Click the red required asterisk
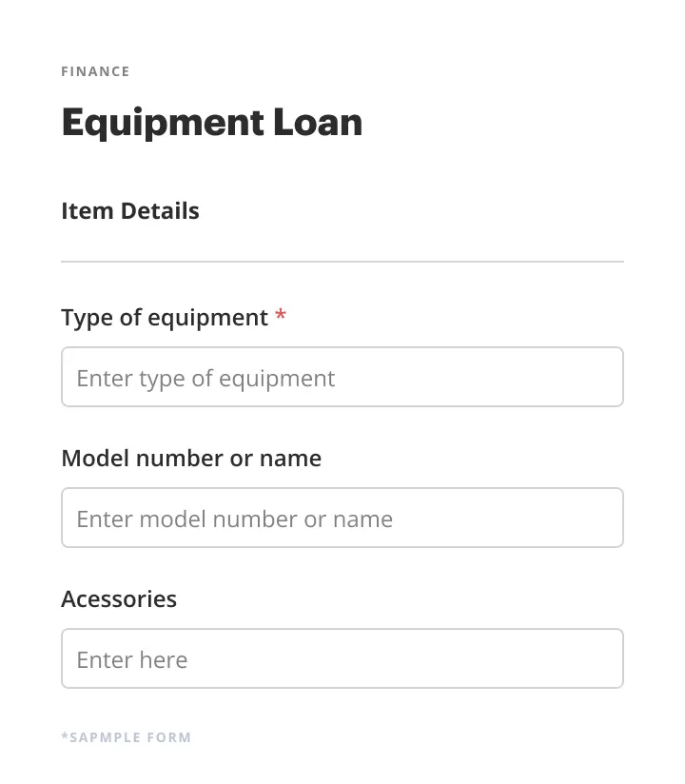685x784 pixels. click(x=281, y=316)
